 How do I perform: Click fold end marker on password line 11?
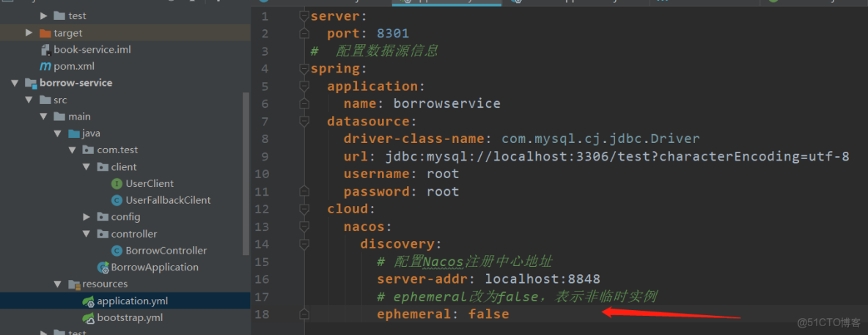pos(304,191)
